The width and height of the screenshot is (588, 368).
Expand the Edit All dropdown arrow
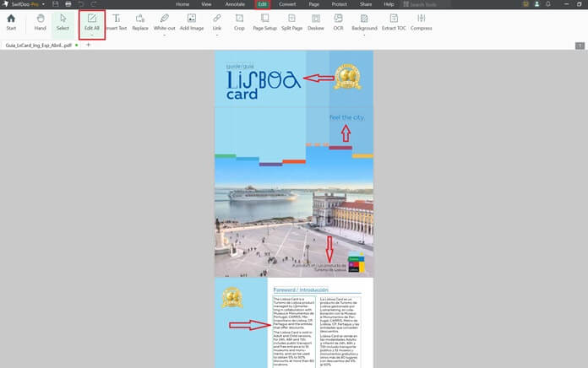click(92, 35)
